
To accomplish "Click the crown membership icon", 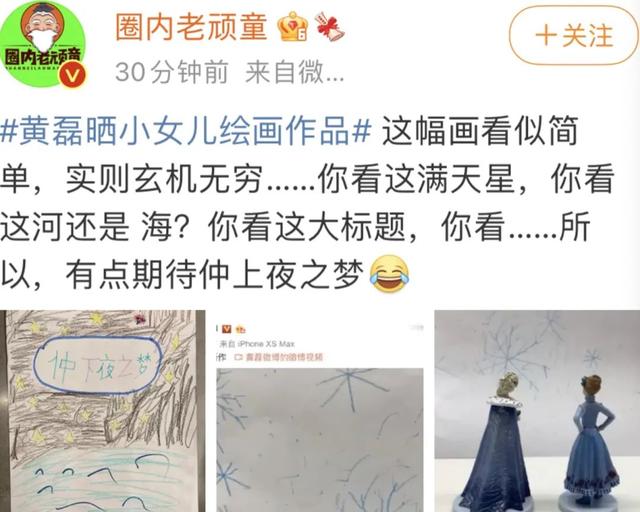I will (293, 27).
